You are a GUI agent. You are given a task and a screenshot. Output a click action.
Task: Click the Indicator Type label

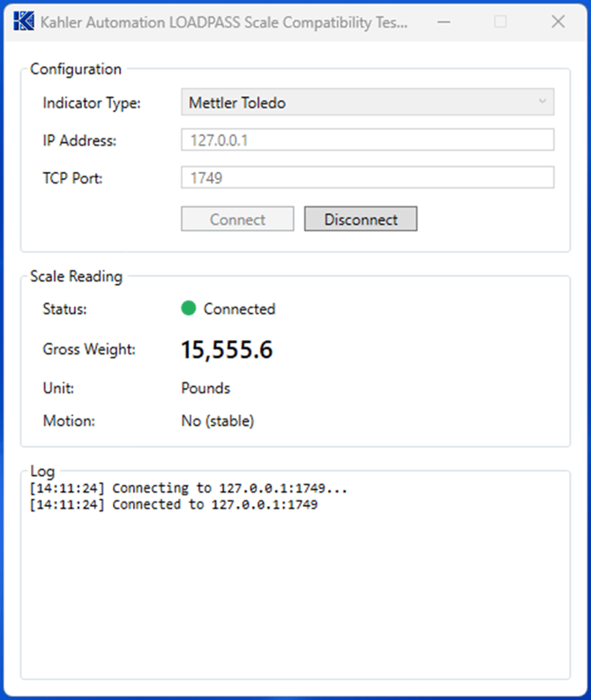coord(92,102)
